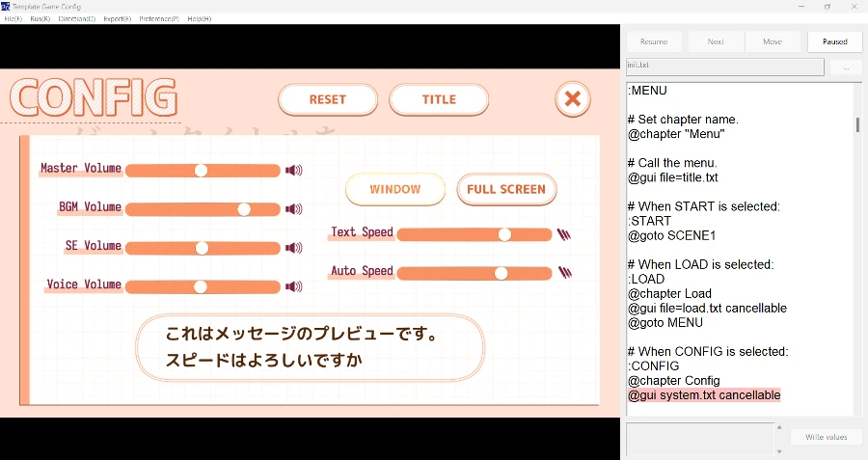Image resolution: width=868 pixels, height=460 pixels.
Task: Click the BGM Volume speaker icon
Action: pyautogui.click(x=293, y=209)
